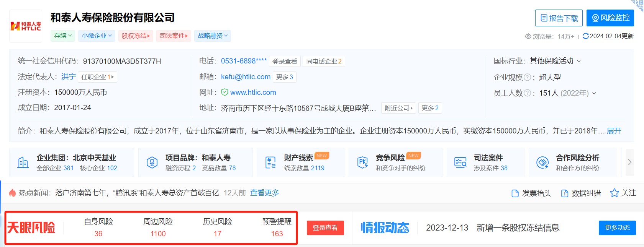This screenshot has width=644, height=247.
Task: Click the 情报动态 logo
Action: 385,227
